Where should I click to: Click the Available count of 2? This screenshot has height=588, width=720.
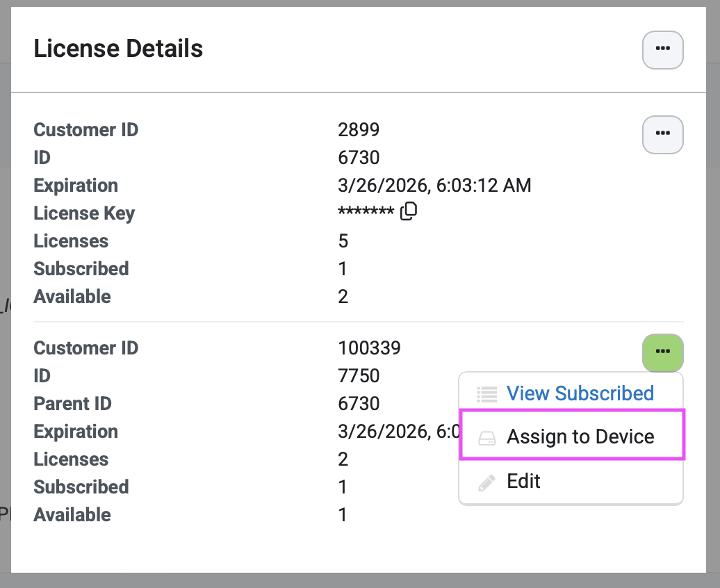click(x=343, y=297)
